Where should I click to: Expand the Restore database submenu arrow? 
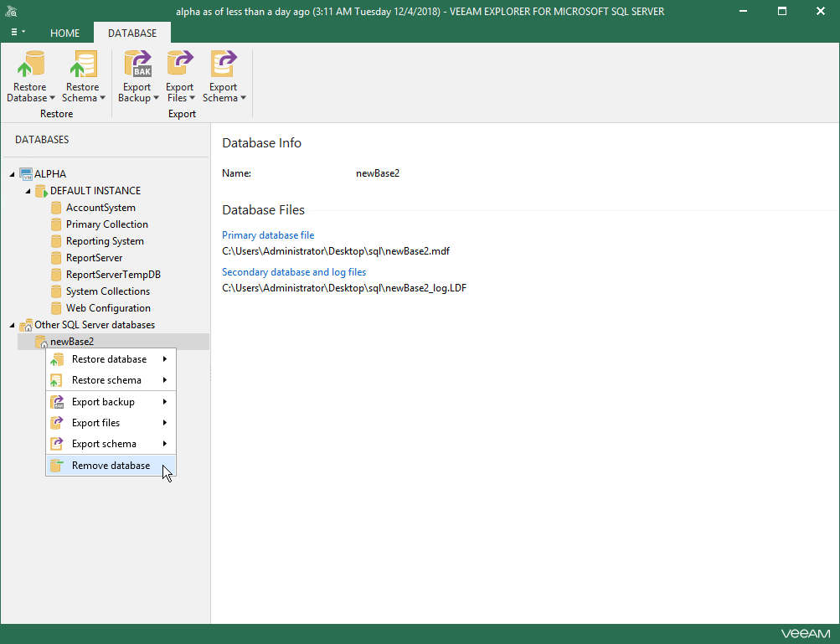point(165,359)
